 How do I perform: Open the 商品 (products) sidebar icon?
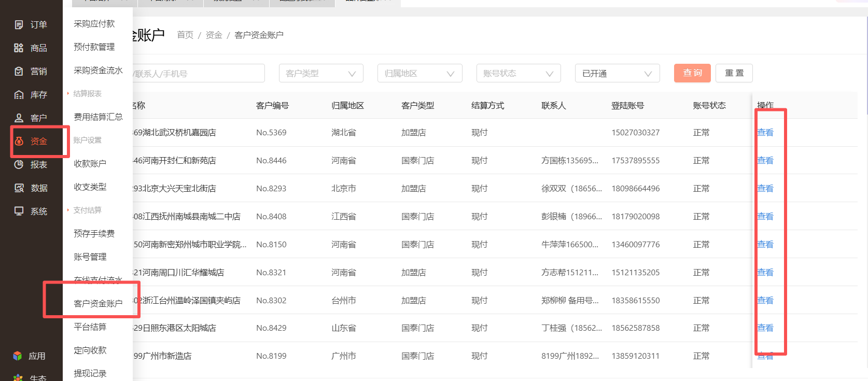click(19, 48)
